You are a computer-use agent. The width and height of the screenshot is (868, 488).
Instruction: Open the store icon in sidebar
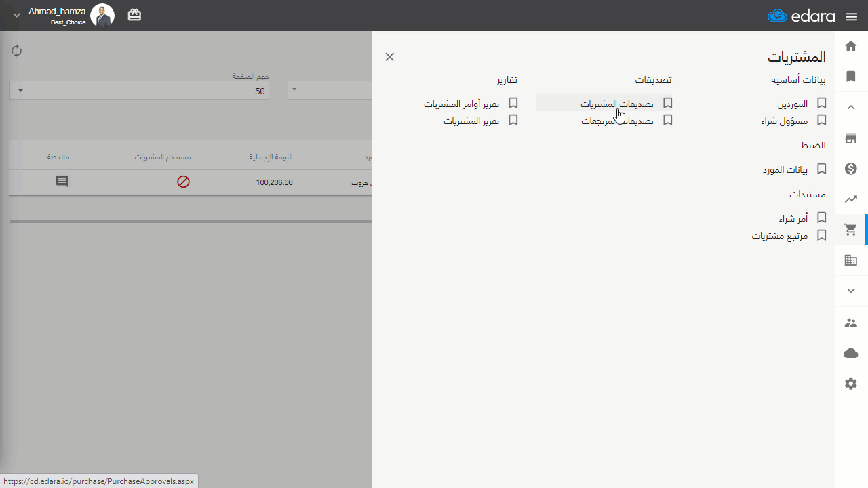coord(851,138)
